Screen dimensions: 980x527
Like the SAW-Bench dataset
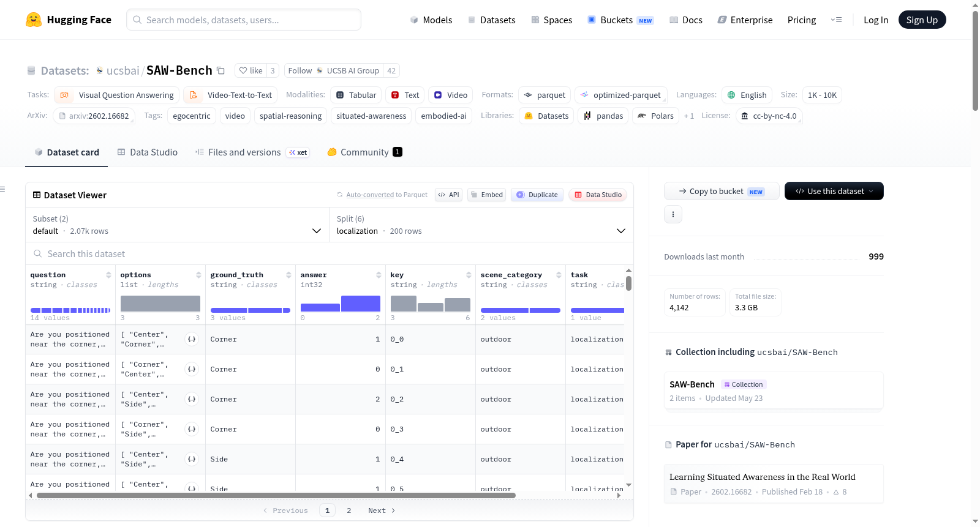251,70
